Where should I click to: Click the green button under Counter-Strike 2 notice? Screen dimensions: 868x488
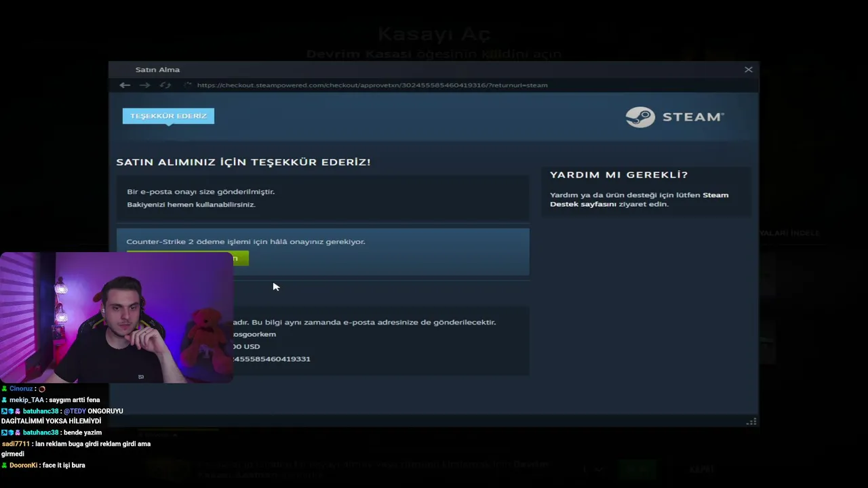pyautogui.click(x=241, y=258)
